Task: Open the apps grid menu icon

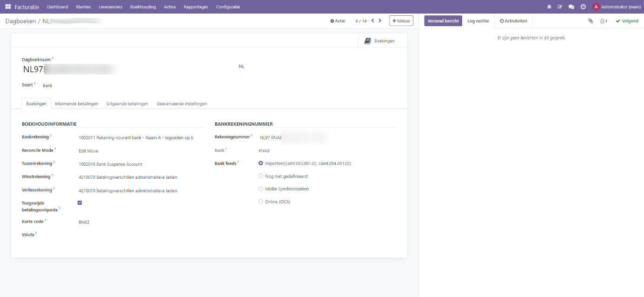Action: [x=8, y=7]
